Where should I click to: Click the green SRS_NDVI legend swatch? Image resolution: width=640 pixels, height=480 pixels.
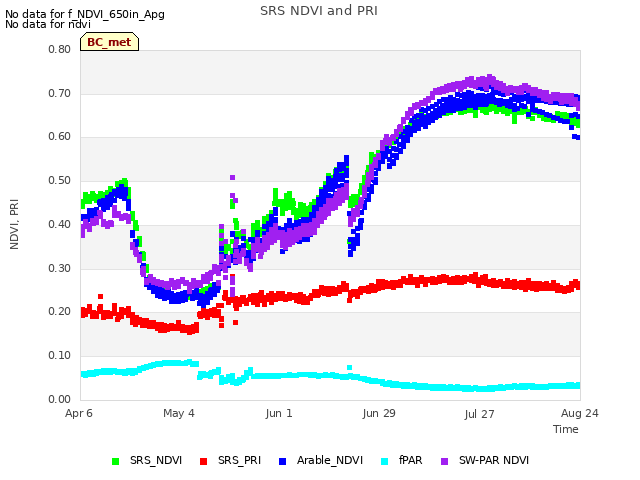point(116,461)
